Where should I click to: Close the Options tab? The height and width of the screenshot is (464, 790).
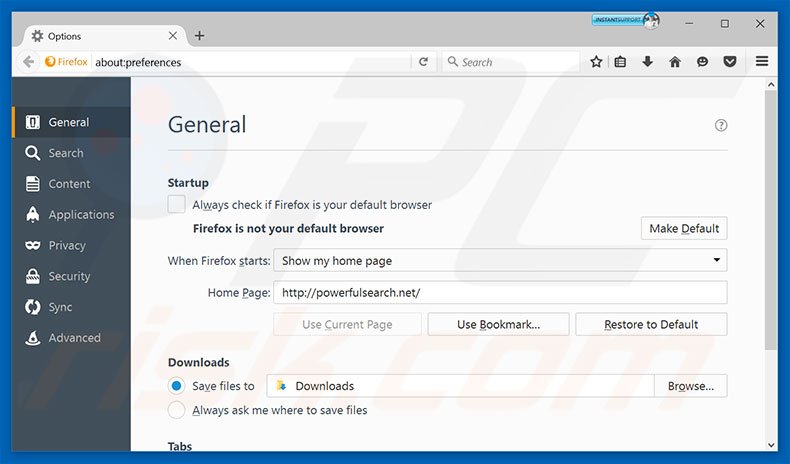[x=172, y=36]
